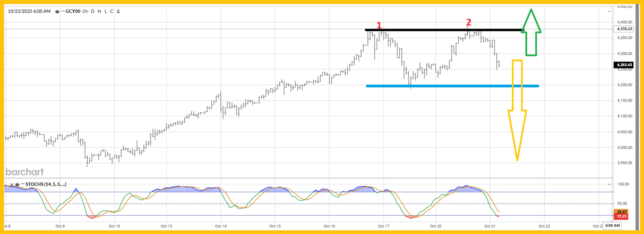Open the GCY00 series options ellipsis

[x=63, y=11]
